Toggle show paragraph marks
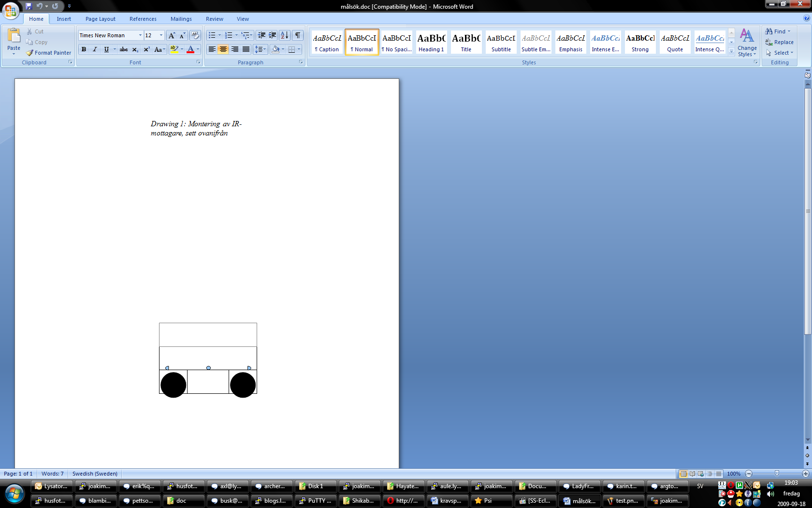 point(298,35)
